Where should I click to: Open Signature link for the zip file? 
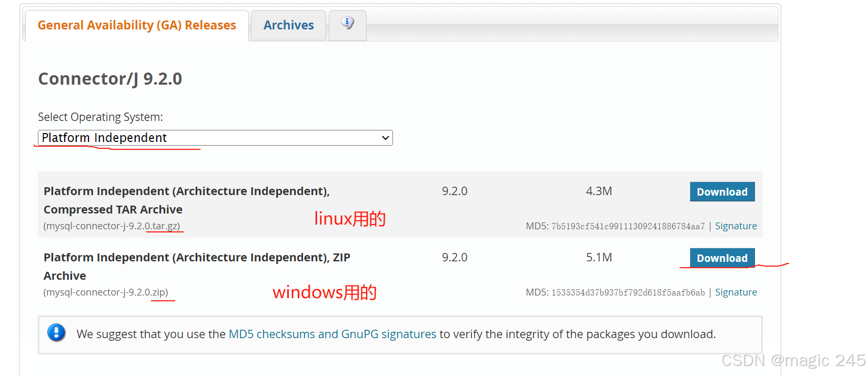click(736, 292)
